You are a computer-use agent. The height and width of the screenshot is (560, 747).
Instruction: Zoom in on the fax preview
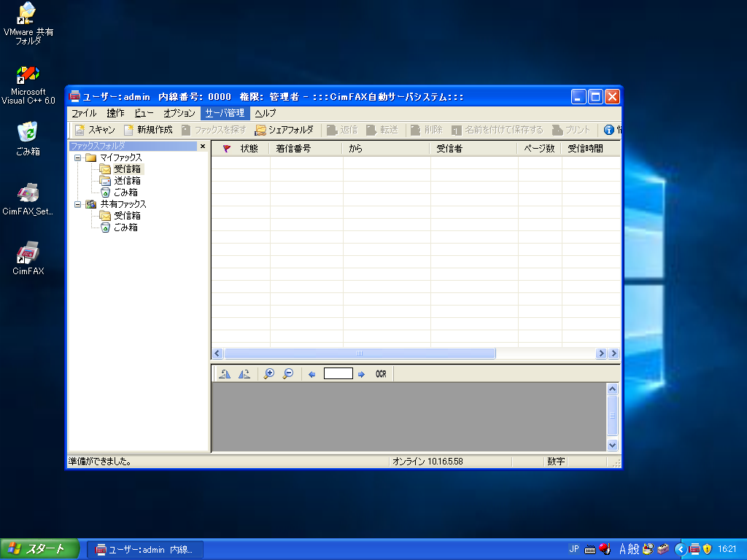(268, 374)
